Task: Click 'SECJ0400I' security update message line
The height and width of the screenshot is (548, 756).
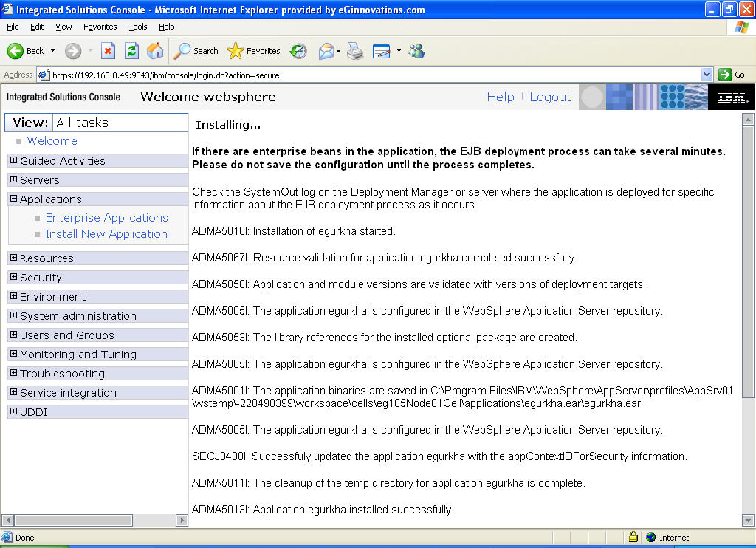Action: tap(439, 456)
